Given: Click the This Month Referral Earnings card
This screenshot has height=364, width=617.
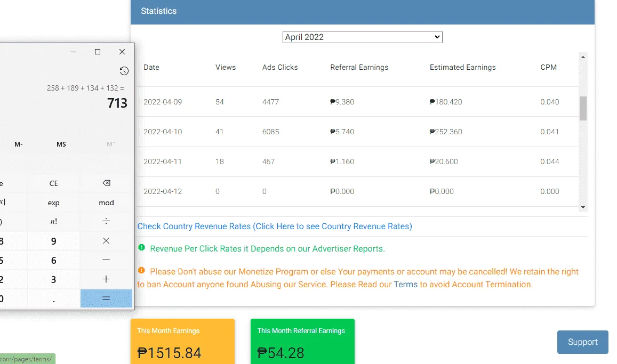Looking at the screenshot, I should click(302, 341).
